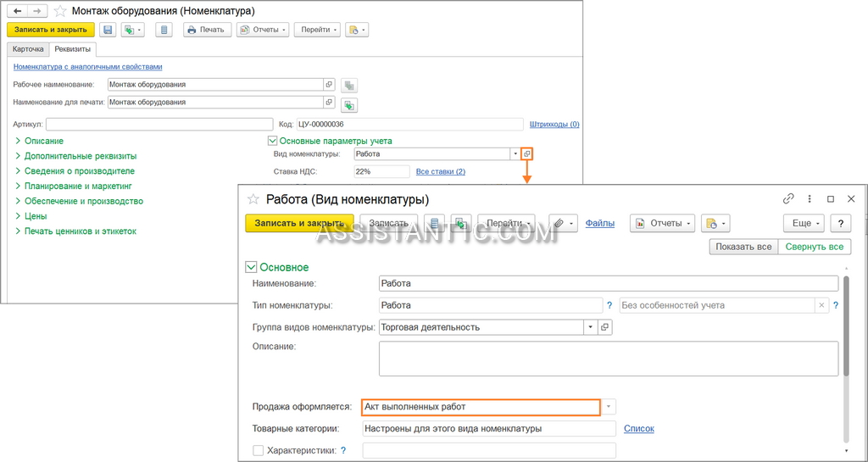This screenshot has height=462, width=868.
Task: Open the Файлы link
Action: pos(600,223)
